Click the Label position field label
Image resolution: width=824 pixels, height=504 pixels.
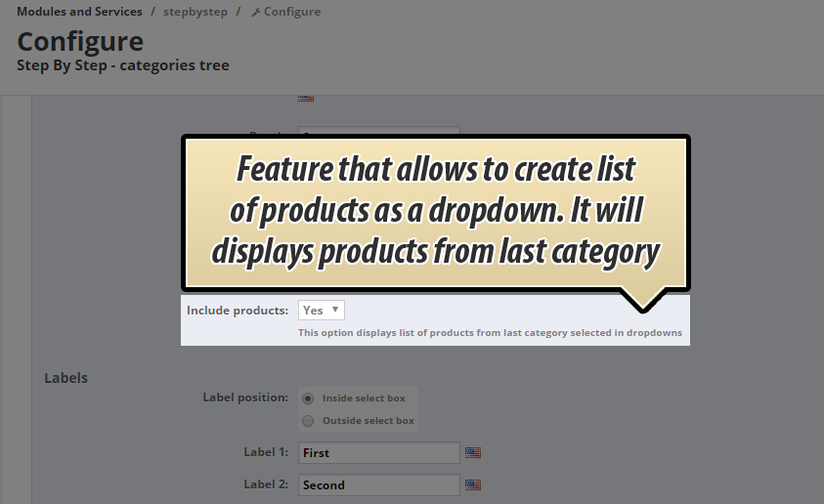point(244,398)
